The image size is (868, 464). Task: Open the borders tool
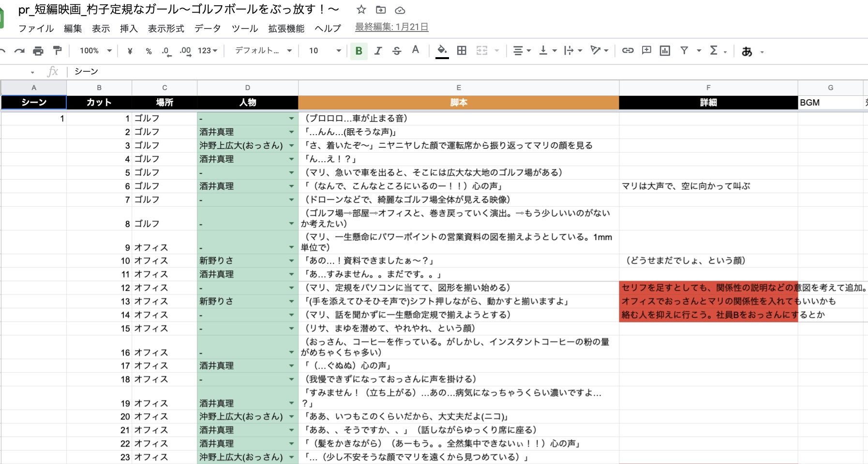(x=462, y=50)
